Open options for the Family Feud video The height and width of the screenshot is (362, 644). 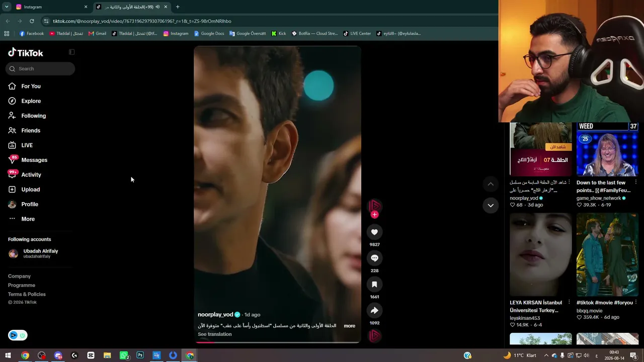(635, 183)
